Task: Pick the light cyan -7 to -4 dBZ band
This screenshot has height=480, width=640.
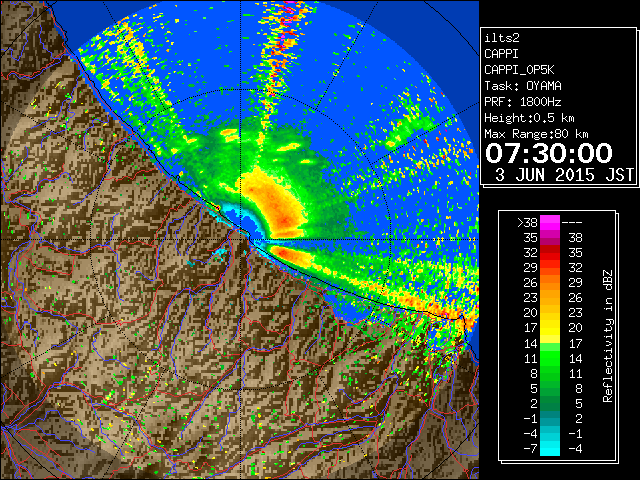Action: click(550, 448)
